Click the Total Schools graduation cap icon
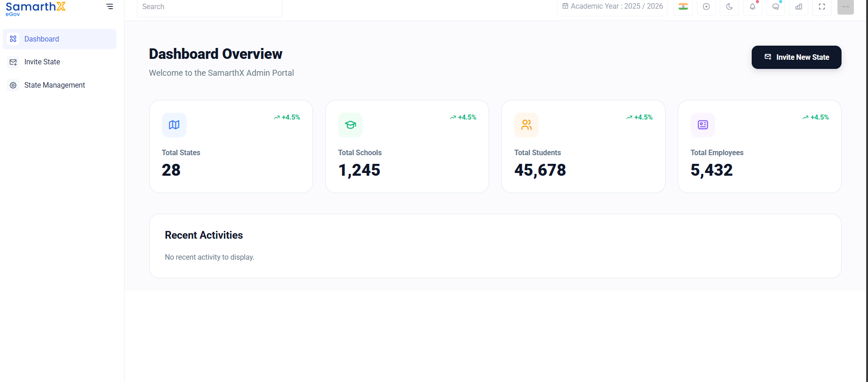 [x=350, y=125]
